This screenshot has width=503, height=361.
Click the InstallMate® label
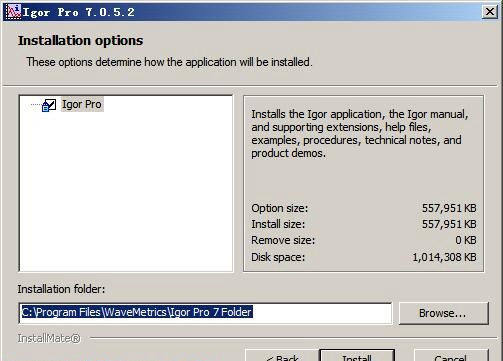[x=49, y=338]
